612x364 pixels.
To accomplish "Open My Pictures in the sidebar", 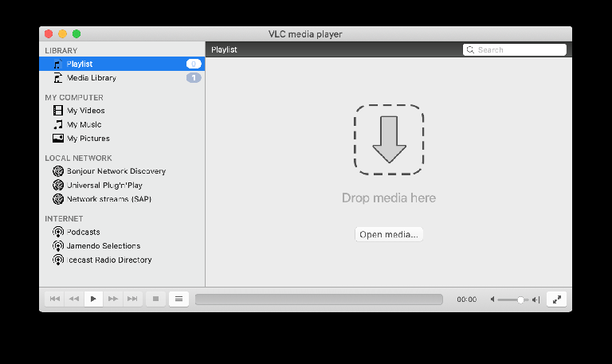I will (x=122, y=138).
